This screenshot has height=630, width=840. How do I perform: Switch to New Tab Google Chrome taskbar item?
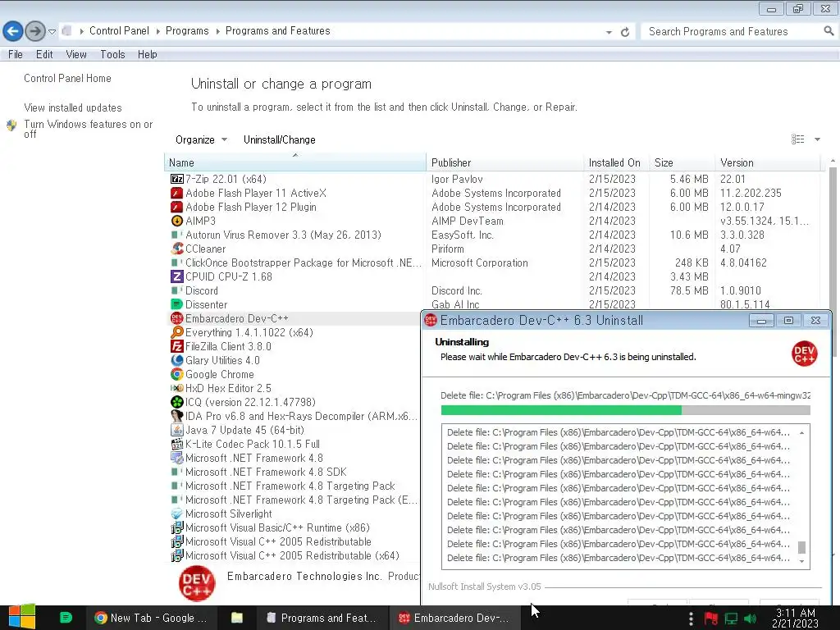(x=150, y=618)
